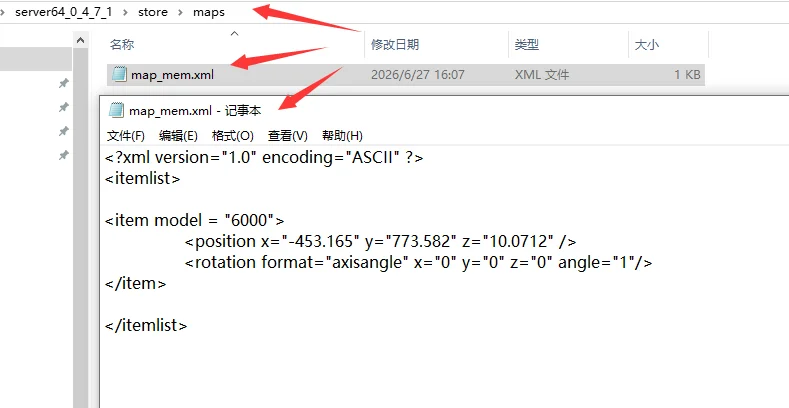Sort files by the 类型 column header
The height and width of the screenshot is (408, 789).
[x=527, y=44]
